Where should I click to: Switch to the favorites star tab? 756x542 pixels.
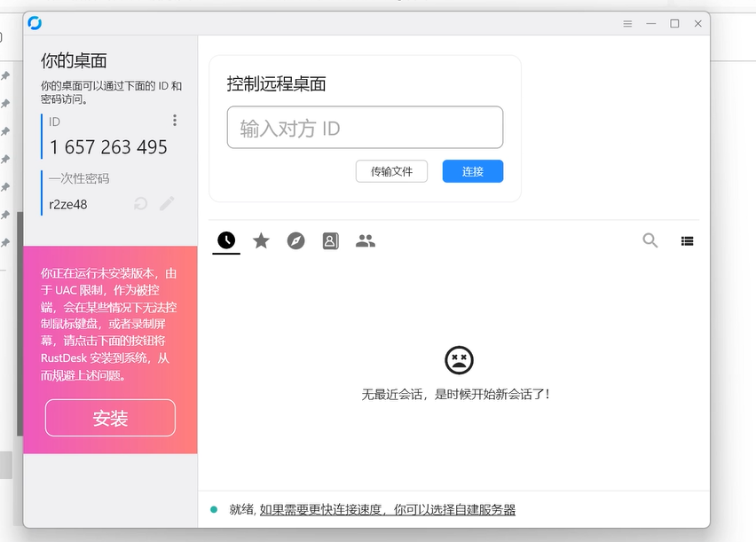coord(261,240)
